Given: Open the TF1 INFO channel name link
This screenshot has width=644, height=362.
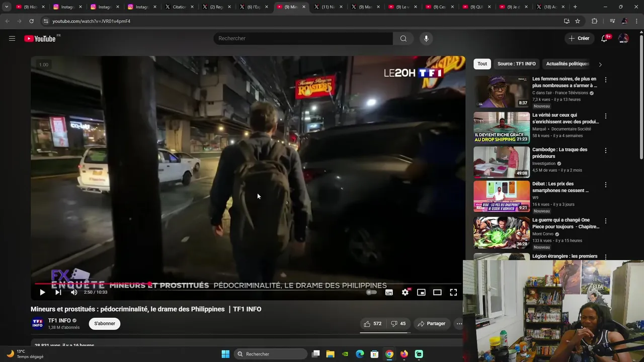Looking at the screenshot, I should pyautogui.click(x=59, y=320).
